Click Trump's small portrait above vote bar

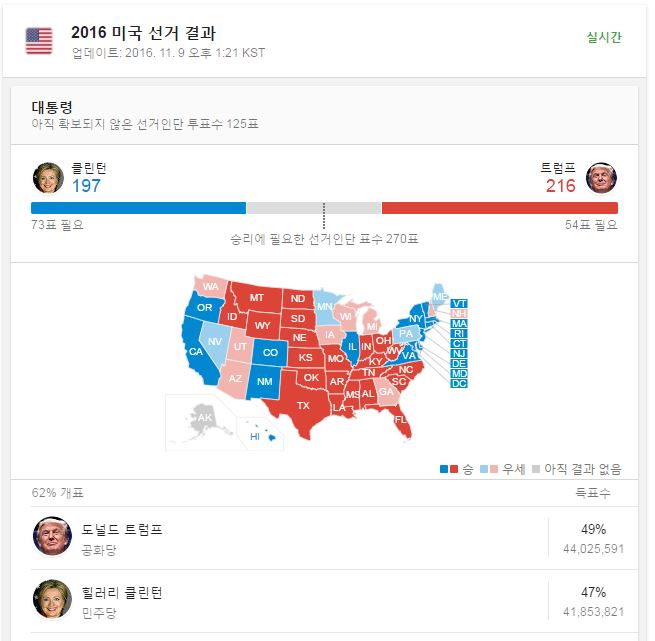click(x=602, y=177)
